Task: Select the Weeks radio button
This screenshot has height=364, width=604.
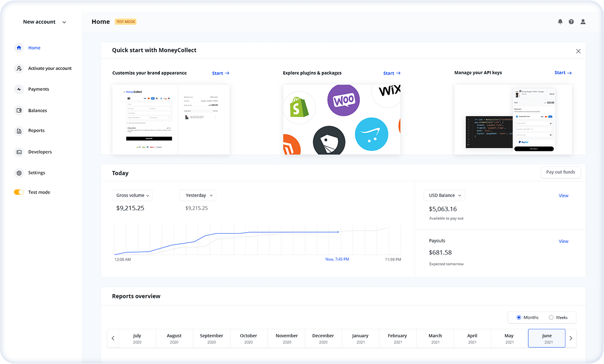Action: point(551,317)
